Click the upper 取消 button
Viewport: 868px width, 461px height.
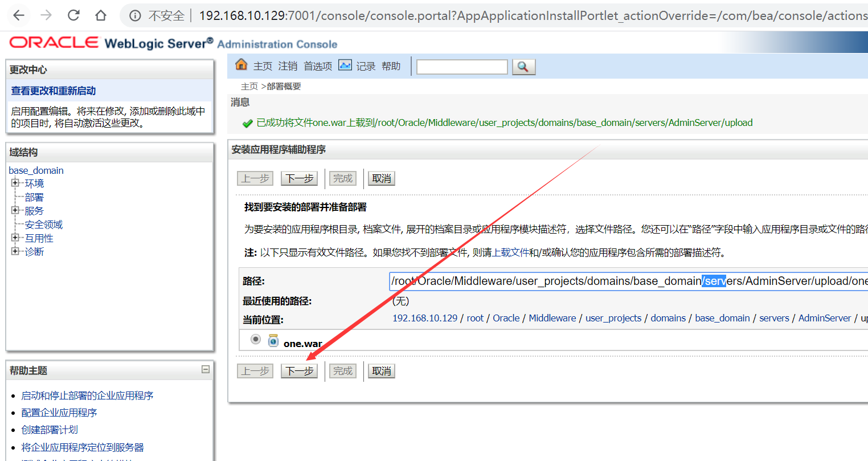click(x=381, y=178)
